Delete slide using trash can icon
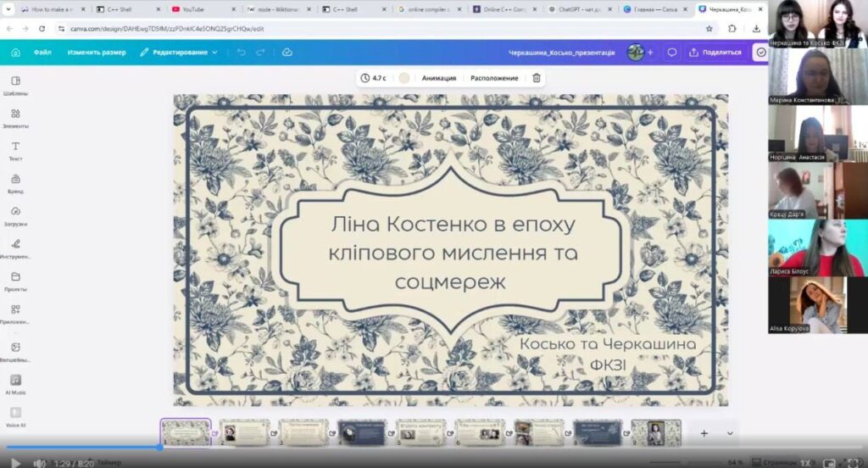Image resolution: width=868 pixels, height=468 pixels. click(537, 78)
